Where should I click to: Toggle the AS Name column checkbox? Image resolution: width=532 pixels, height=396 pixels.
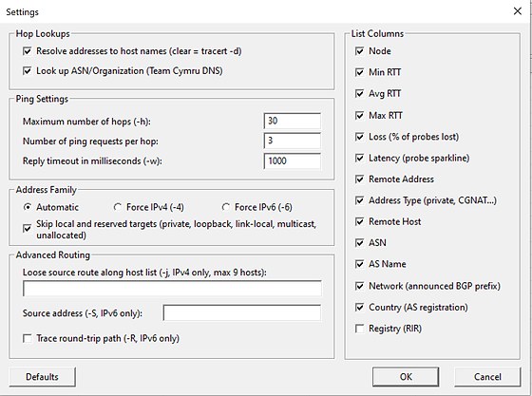click(359, 264)
